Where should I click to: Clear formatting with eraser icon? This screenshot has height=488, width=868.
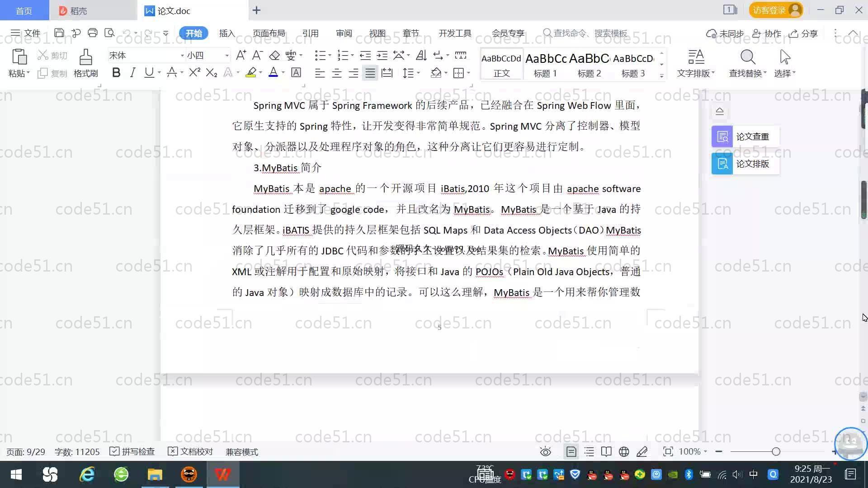coord(274,55)
